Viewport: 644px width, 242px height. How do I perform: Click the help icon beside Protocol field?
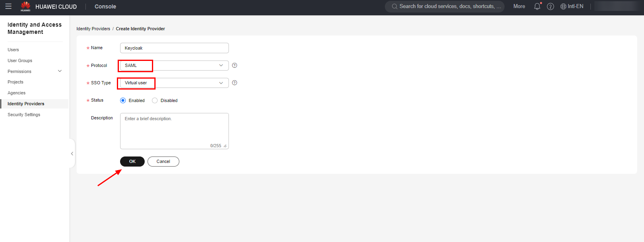tap(235, 65)
